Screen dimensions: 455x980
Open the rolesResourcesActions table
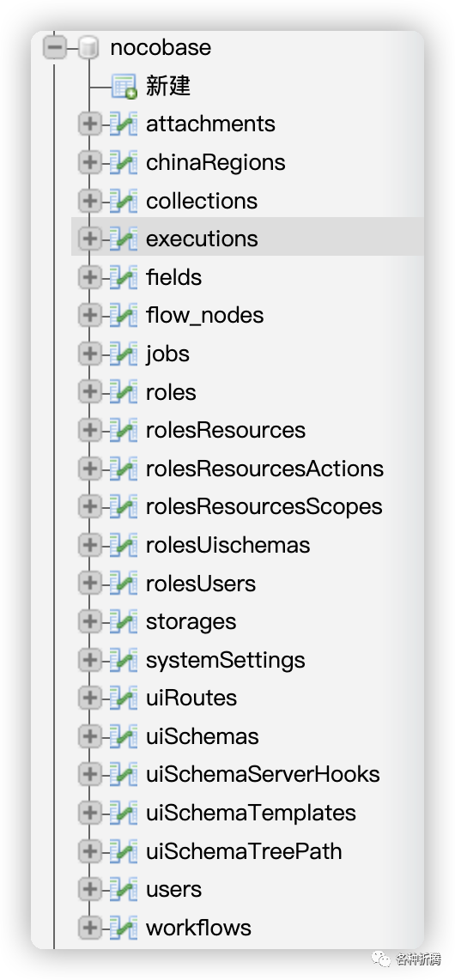pos(264,469)
